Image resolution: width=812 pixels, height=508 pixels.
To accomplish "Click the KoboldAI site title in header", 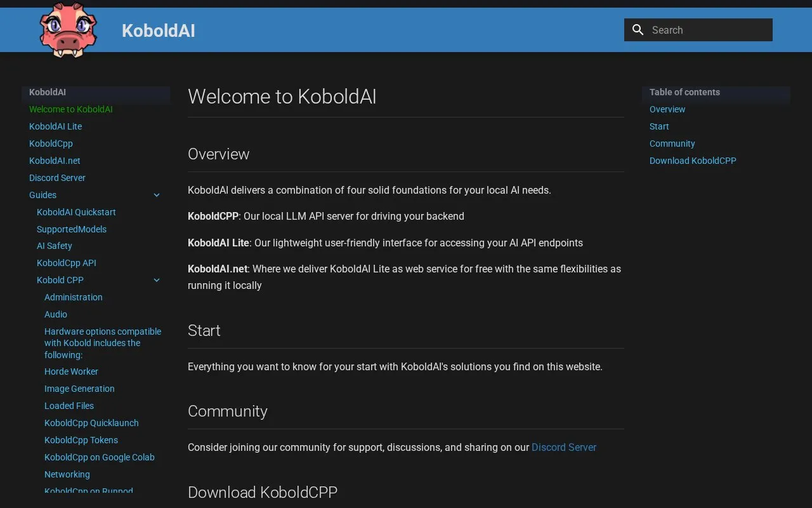I will 159,30.
